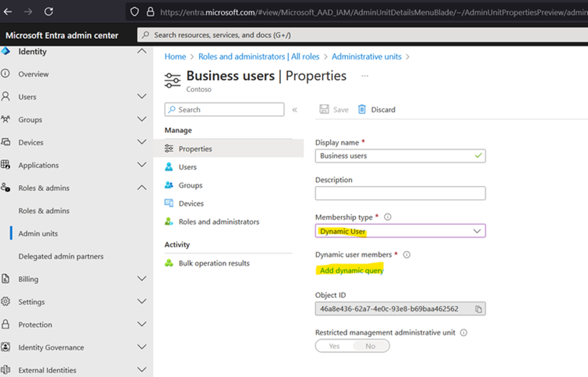
Task: Click the Description text field
Action: 400,194
